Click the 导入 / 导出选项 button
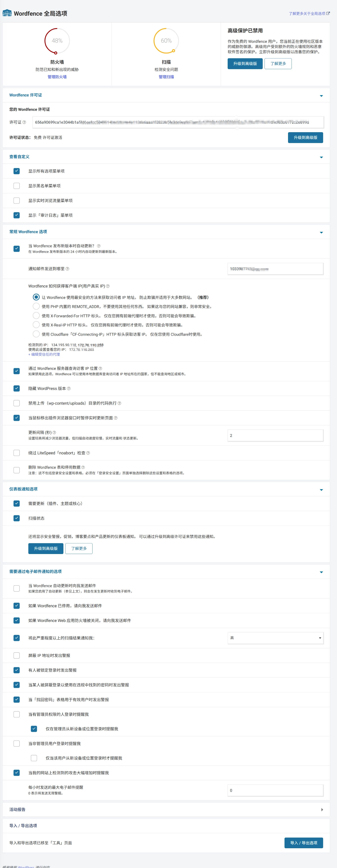This screenshot has height=868, width=337. (304, 843)
